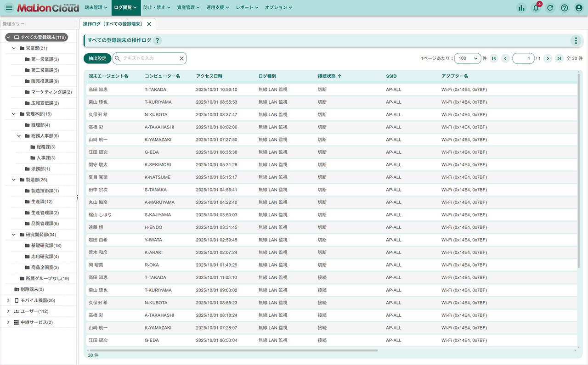Clear the search text box with X
The width and height of the screenshot is (588, 365).
181,58
